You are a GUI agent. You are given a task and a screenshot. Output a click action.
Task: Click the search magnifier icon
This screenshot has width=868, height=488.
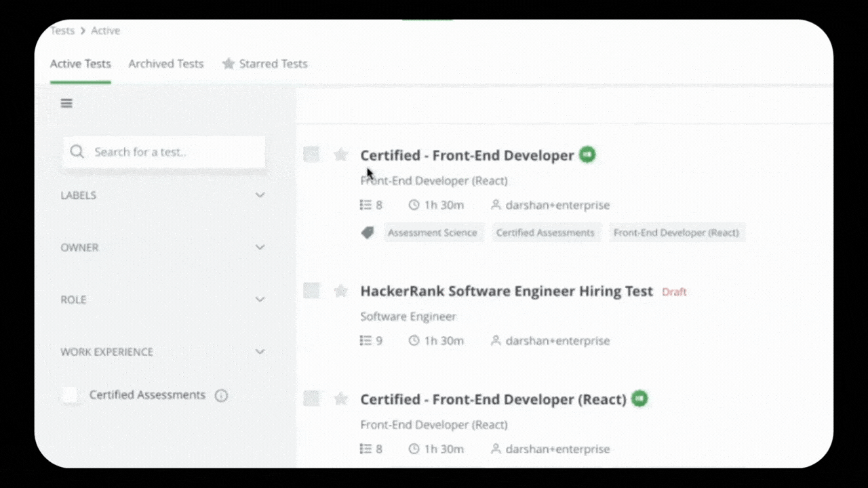coord(77,152)
